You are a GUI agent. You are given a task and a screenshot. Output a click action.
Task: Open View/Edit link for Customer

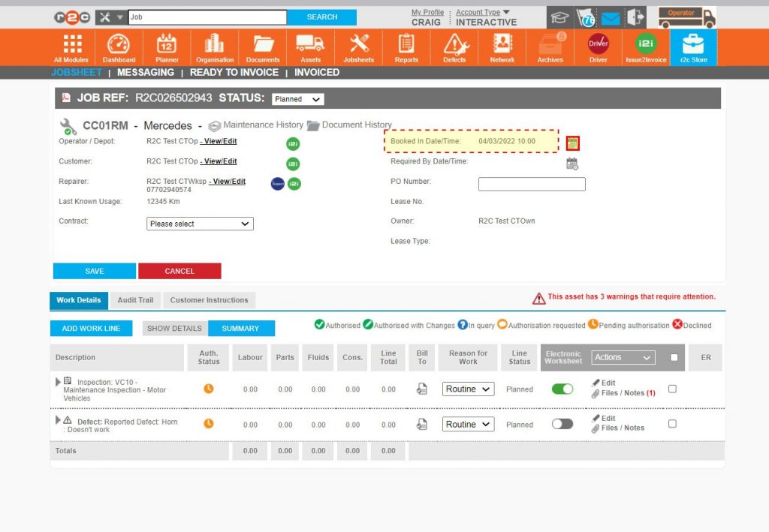click(x=219, y=161)
